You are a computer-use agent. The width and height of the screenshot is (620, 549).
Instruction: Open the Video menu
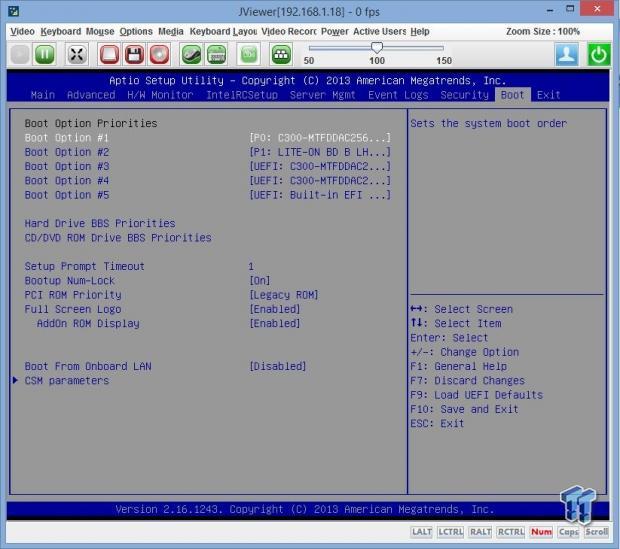point(23,31)
